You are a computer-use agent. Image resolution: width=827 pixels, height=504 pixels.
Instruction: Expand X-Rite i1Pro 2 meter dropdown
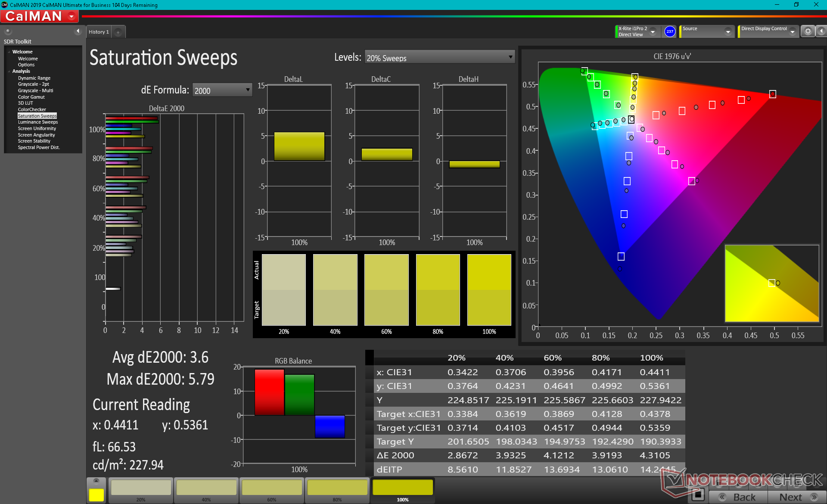click(653, 32)
